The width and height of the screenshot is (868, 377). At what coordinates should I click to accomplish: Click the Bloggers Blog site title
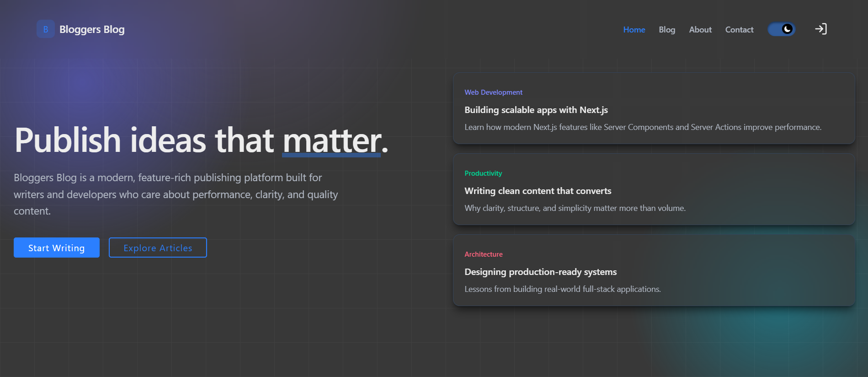pyautogui.click(x=92, y=29)
